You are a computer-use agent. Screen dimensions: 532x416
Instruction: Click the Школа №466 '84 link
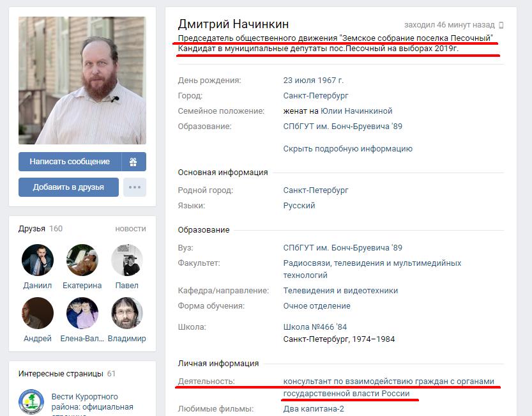coord(315,327)
